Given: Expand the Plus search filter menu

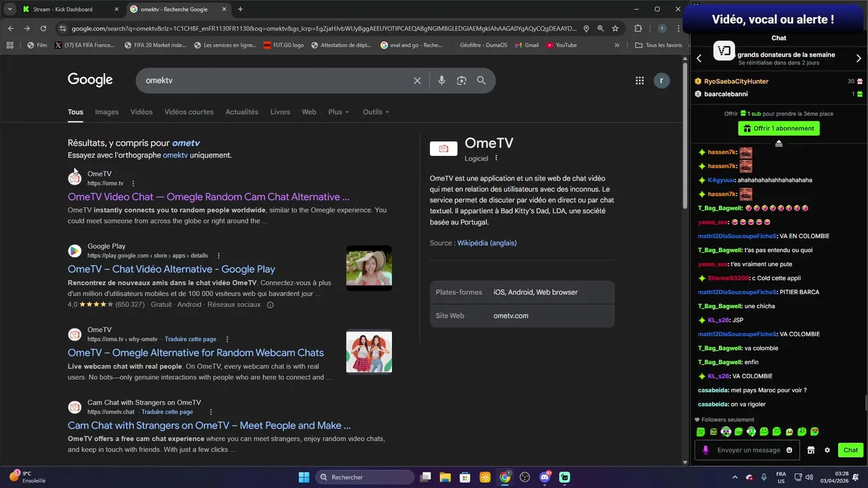Looking at the screenshot, I should (338, 112).
